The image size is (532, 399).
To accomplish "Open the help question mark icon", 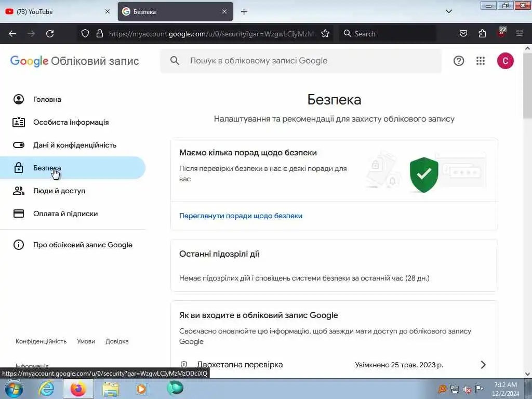I will (458, 61).
